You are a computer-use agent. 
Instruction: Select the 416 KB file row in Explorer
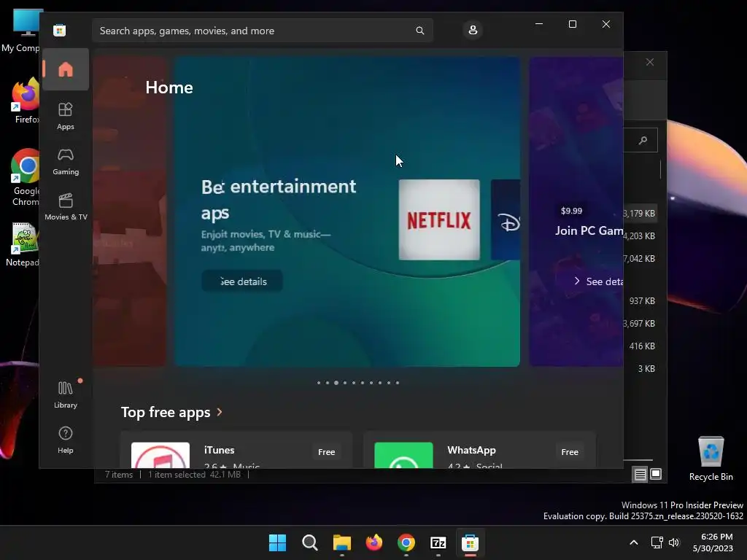click(642, 346)
